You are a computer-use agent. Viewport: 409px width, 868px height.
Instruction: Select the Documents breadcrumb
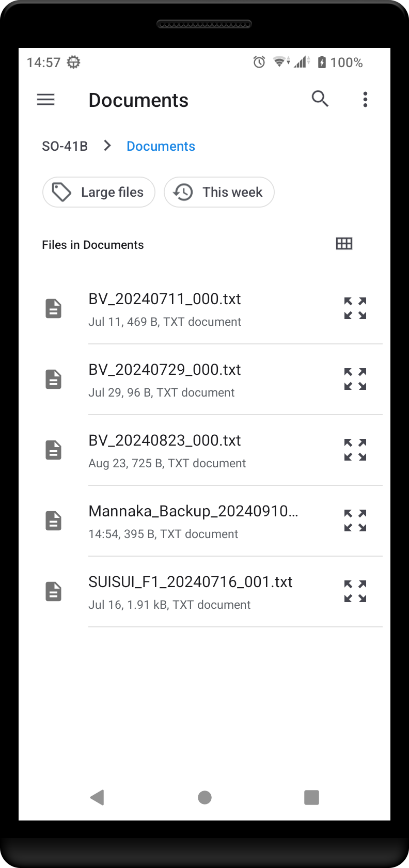161,146
